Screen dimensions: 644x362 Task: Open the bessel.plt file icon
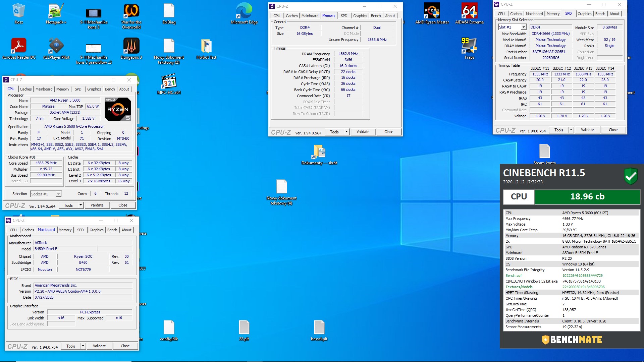point(319,330)
